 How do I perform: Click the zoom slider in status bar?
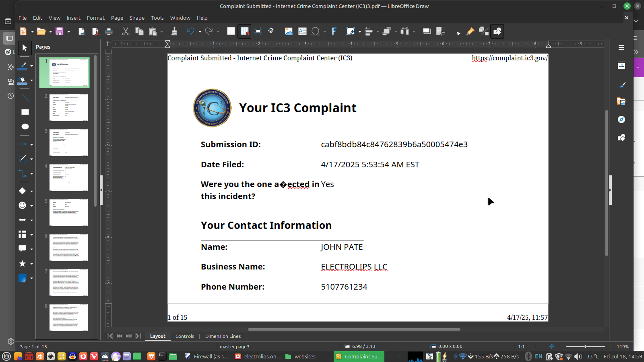click(585, 346)
